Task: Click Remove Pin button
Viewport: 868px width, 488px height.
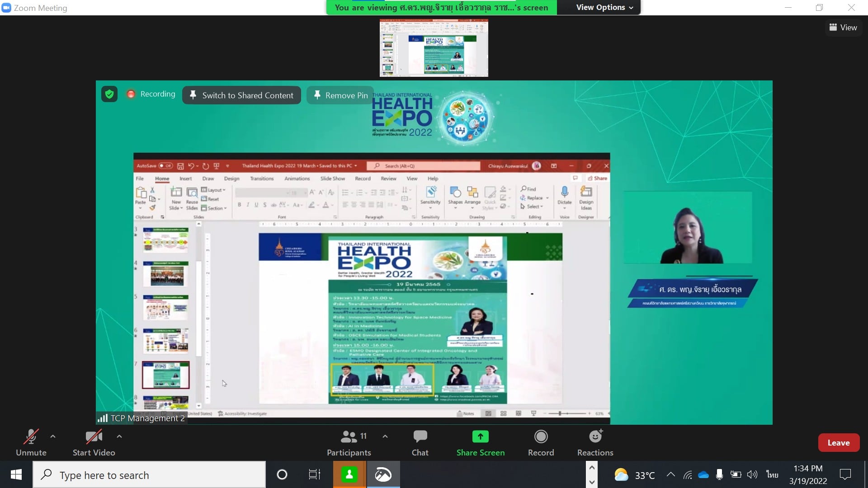Action: [x=340, y=95]
